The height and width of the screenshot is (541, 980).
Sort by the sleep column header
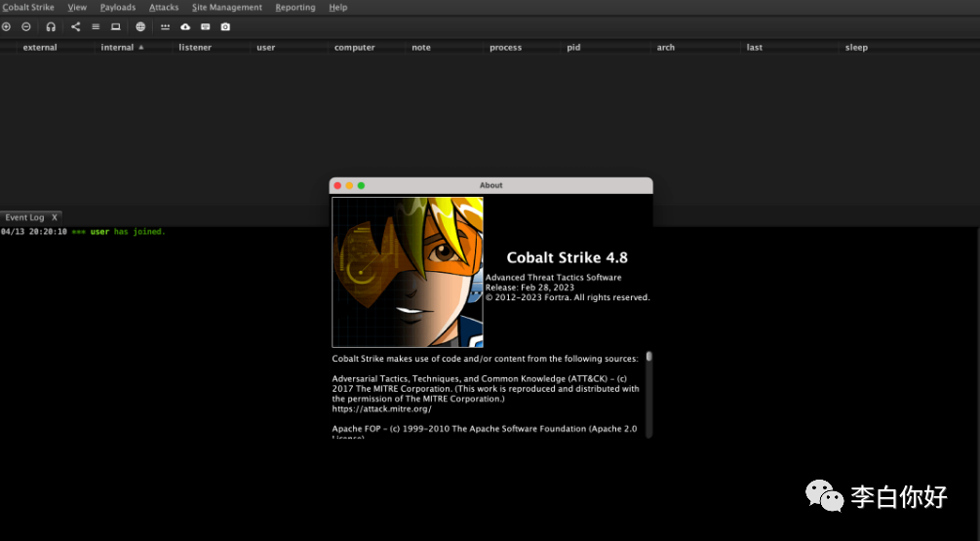pos(856,48)
